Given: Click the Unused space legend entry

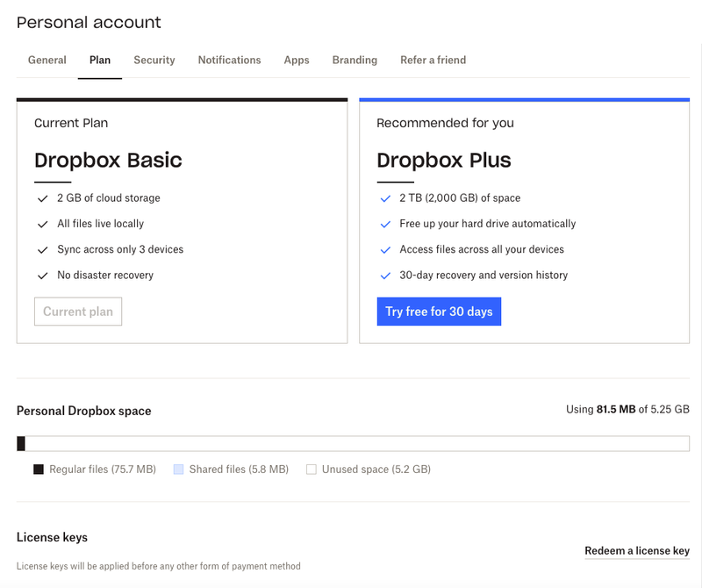Looking at the screenshot, I should [310, 470].
